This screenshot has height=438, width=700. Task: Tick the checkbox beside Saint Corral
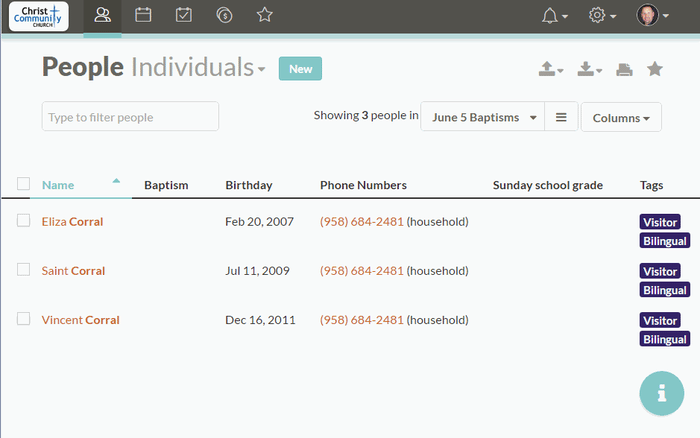(x=23, y=270)
